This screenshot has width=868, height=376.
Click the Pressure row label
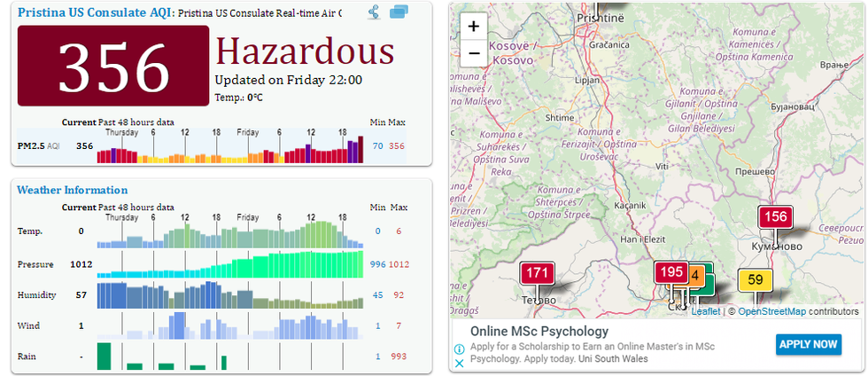click(35, 264)
